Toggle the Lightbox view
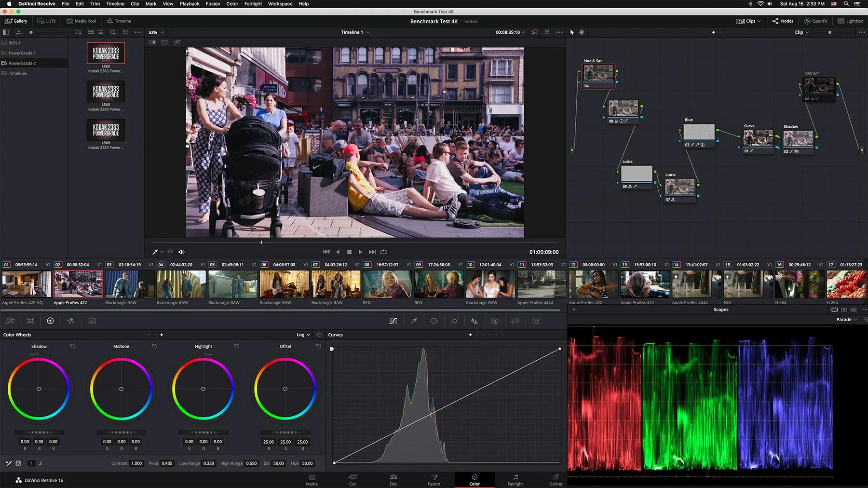This screenshot has width=868, height=488. click(850, 21)
